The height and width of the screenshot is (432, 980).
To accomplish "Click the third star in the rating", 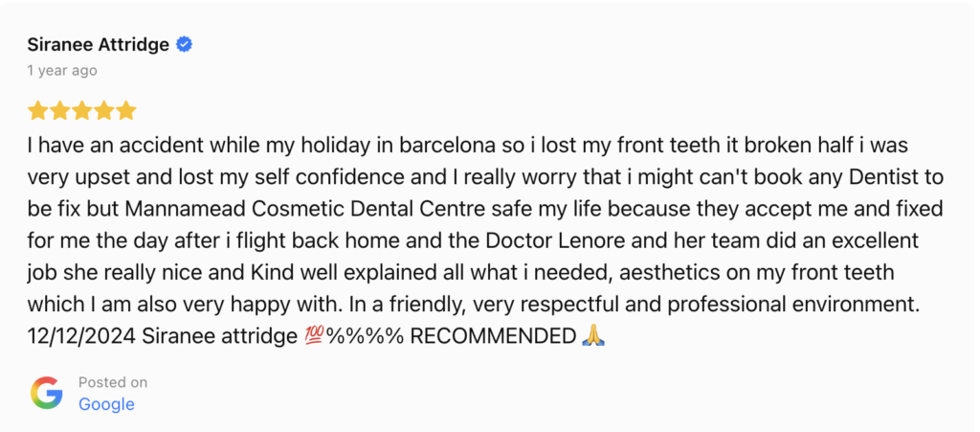I will [81, 111].
